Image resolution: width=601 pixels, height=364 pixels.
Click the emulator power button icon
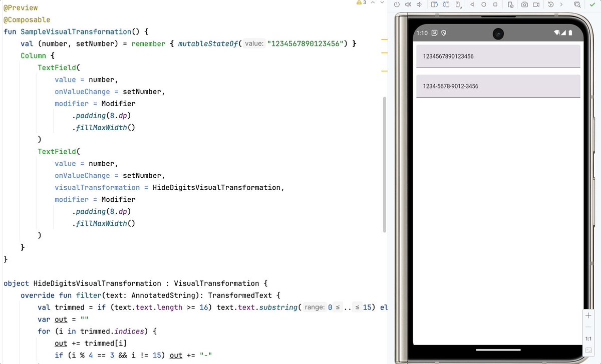[x=397, y=5]
